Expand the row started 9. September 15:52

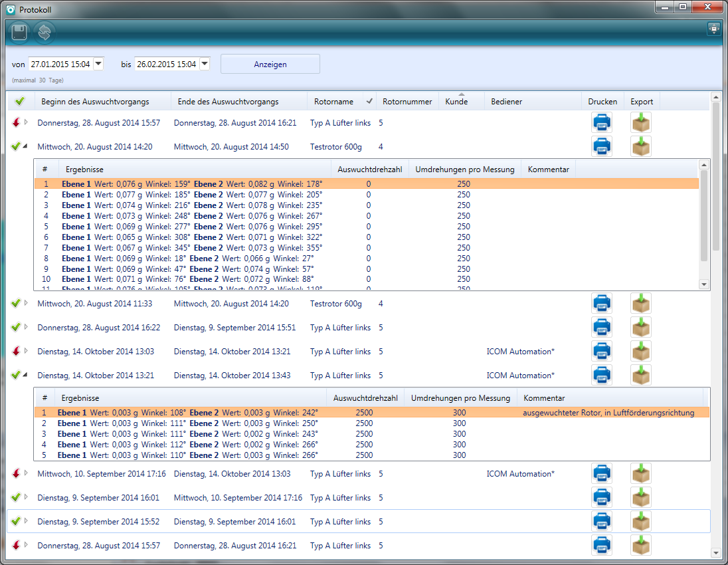coord(26,521)
